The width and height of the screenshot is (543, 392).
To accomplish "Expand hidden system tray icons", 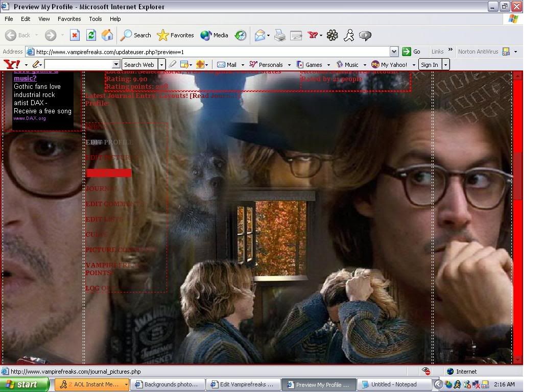I will (x=438, y=384).
